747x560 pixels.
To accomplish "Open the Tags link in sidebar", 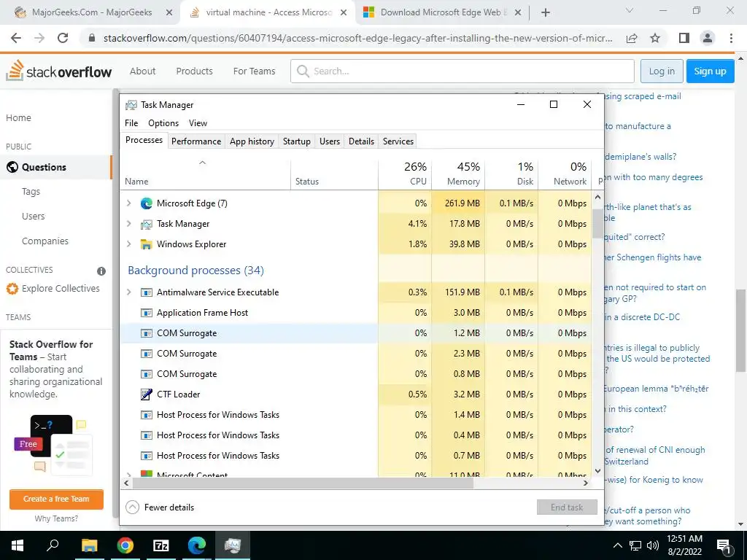I will 31,192.
